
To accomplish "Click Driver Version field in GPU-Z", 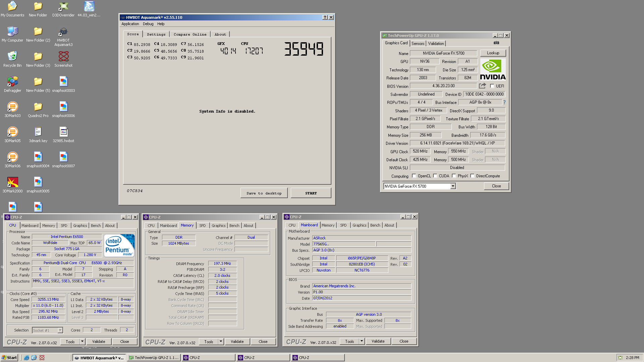I will click(x=457, y=143).
